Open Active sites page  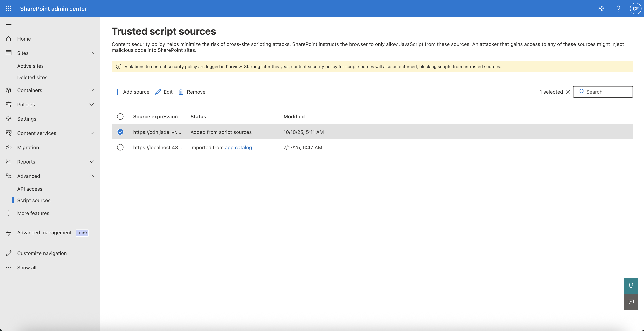coord(30,66)
